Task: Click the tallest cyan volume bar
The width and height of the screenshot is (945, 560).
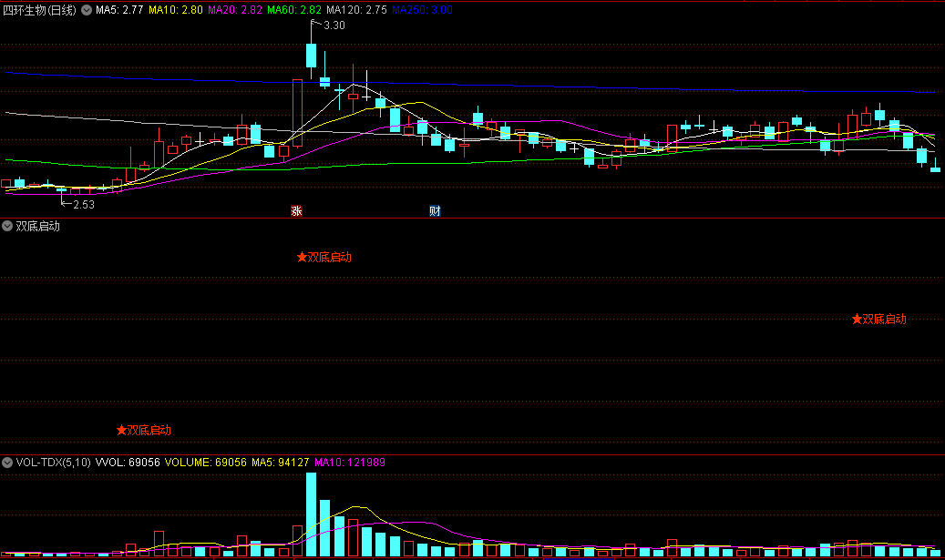Action: (x=311, y=514)
